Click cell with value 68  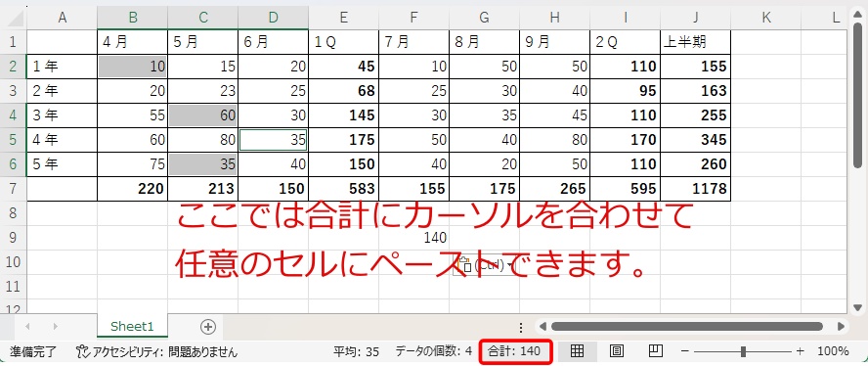[344, 91]
